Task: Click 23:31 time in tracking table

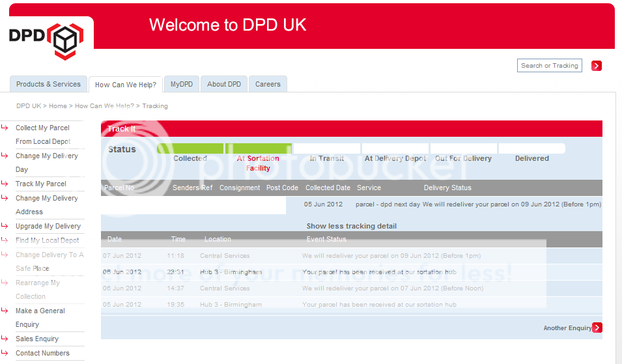Action: click(175, 272)
